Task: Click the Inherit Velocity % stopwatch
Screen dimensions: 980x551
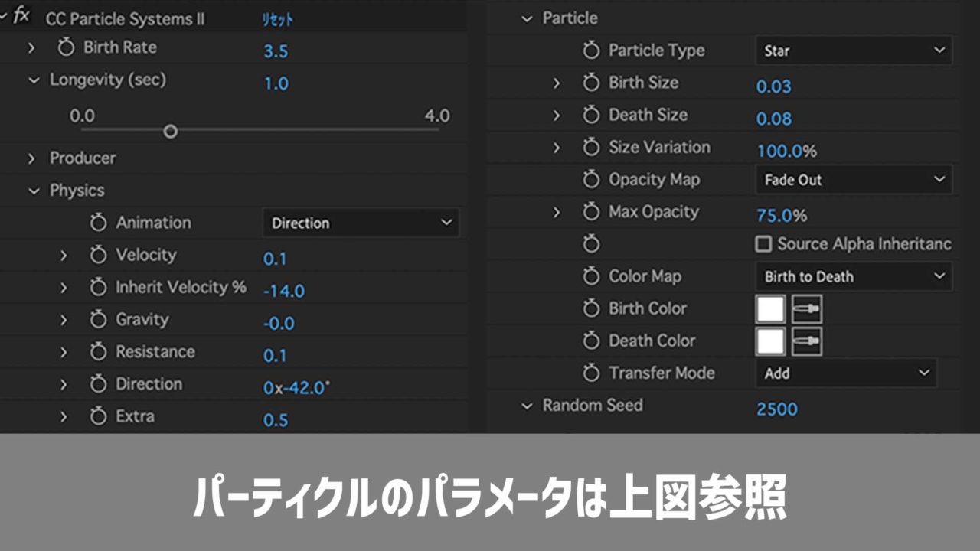Action: tap(98, 288)
